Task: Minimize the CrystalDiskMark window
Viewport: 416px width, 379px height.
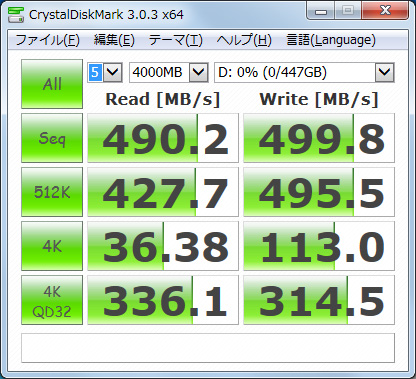Action: [320, 11]
